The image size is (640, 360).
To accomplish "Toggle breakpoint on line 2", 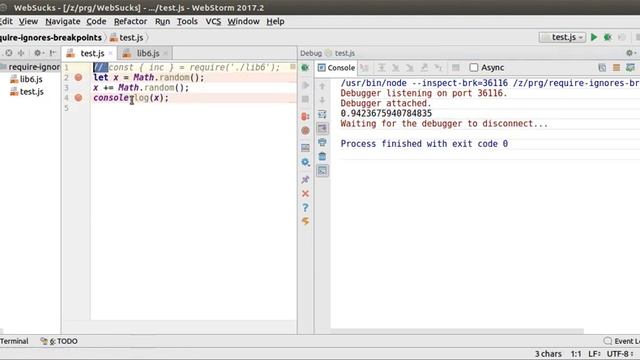I will [x=78, y=78].
